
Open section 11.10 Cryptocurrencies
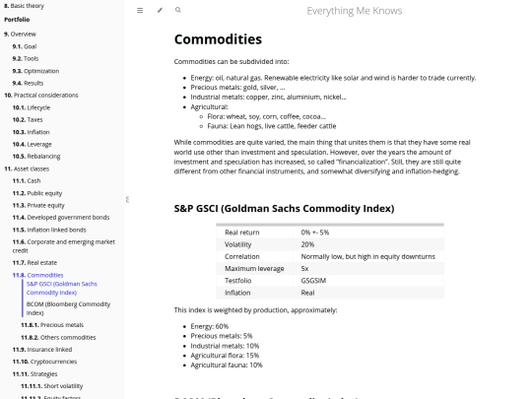coord(44,362)
